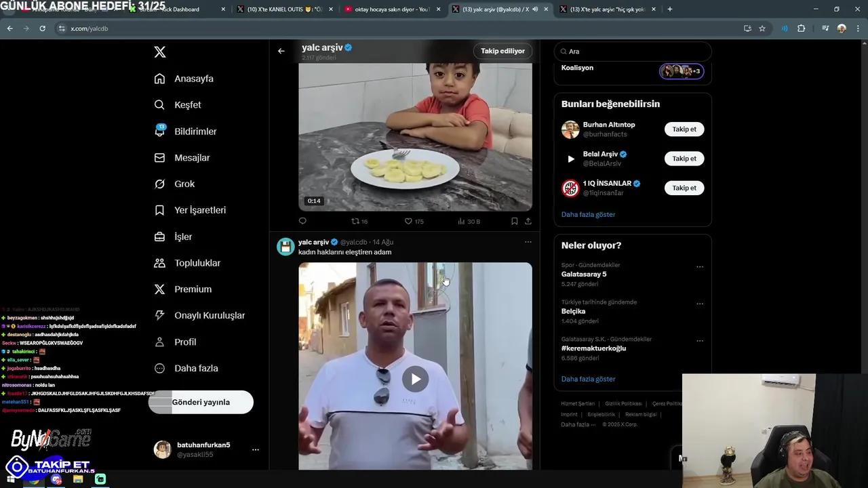The height and width of the screenshot is (488, 868).
Task: Click Burhan Altıntop profile avatar
Action: point(570,129)
